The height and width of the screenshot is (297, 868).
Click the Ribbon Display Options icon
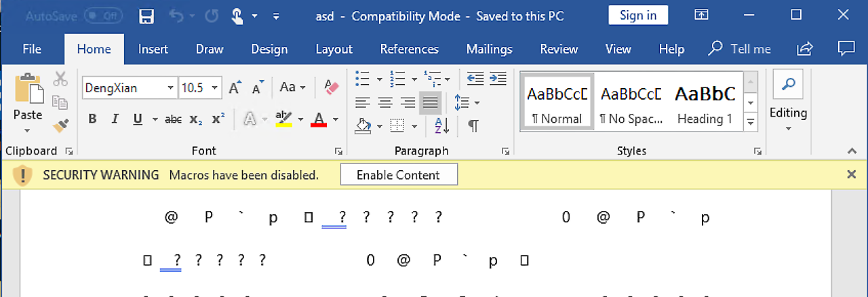coord(702,15)
